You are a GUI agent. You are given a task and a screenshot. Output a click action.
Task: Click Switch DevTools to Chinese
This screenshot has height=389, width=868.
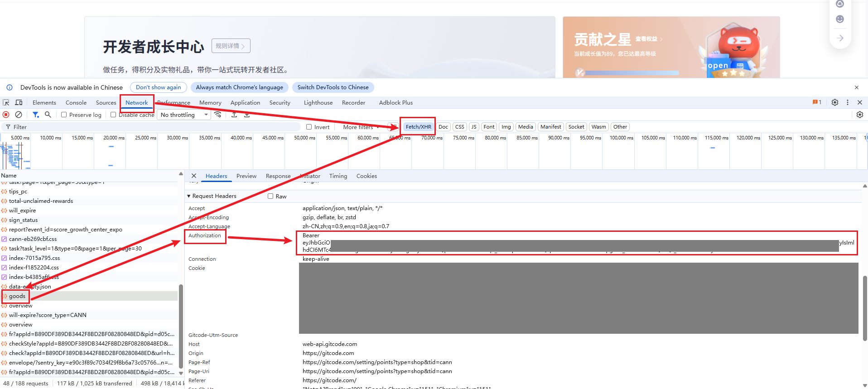(x=333, y=87)
